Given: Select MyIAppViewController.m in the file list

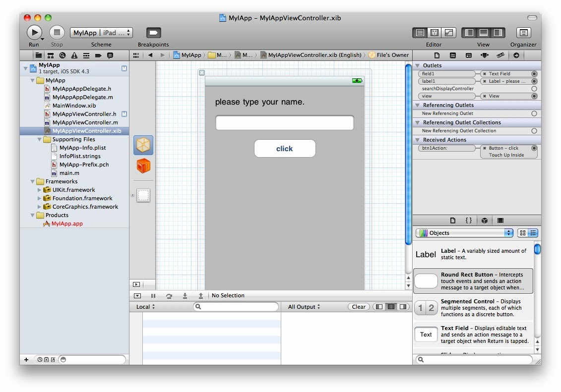Looking at the screenshot, I should 85,122.
